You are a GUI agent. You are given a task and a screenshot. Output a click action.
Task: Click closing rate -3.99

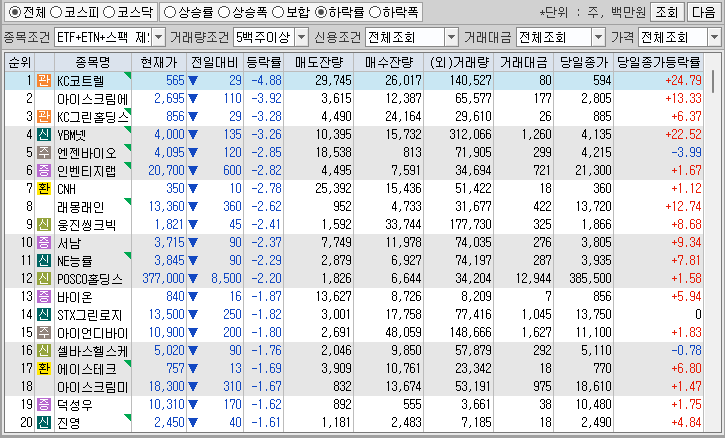click(686, 153)
